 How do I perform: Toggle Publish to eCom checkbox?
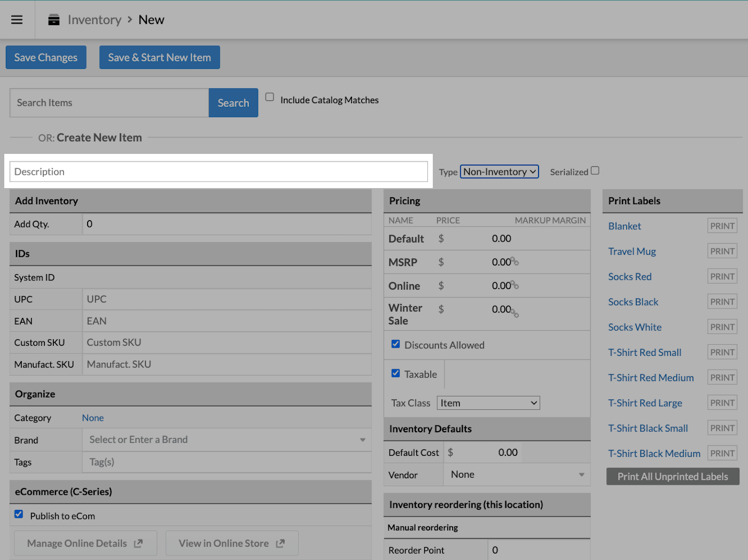(19, 514)
